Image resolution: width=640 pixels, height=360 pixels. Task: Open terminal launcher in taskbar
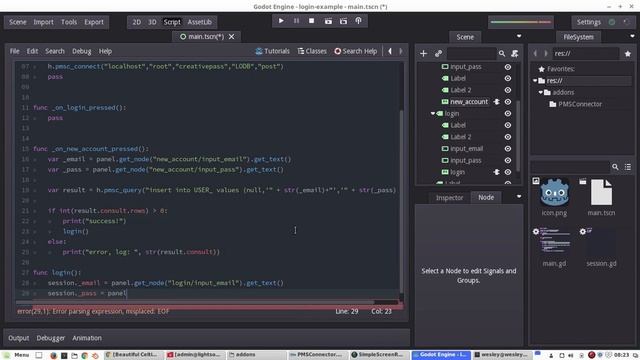click(x=64, y=355)
